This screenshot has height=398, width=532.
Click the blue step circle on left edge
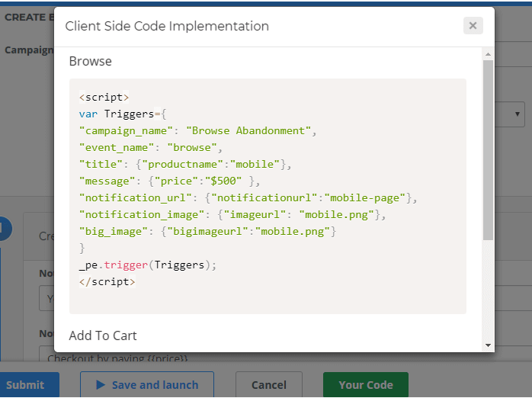point(5,228)
